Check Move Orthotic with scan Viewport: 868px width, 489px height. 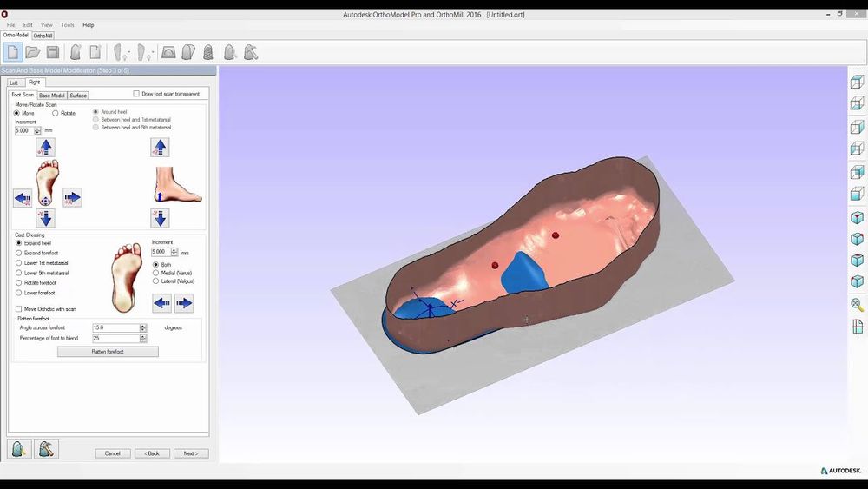coord(19,309)
